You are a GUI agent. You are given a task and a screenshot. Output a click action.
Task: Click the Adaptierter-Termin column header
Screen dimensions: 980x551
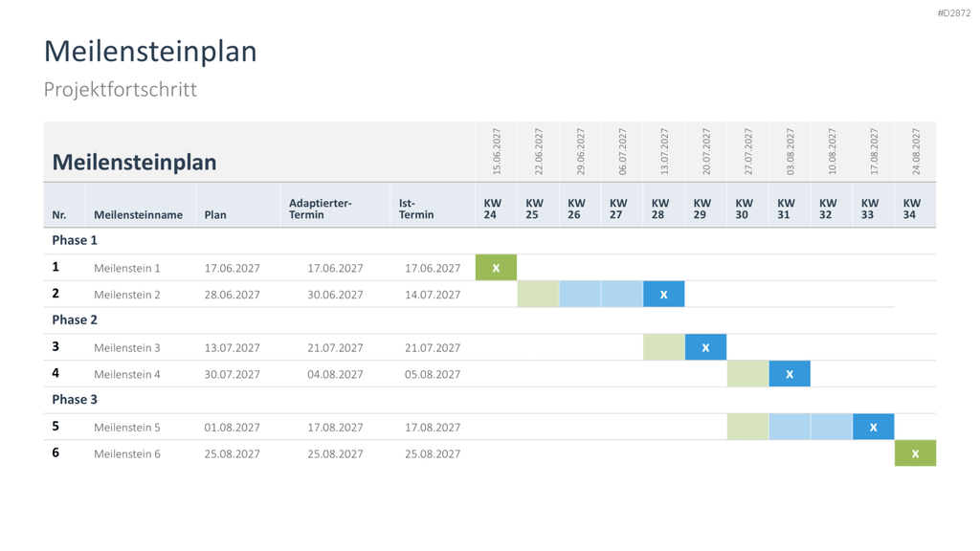[x=320, y=209]
